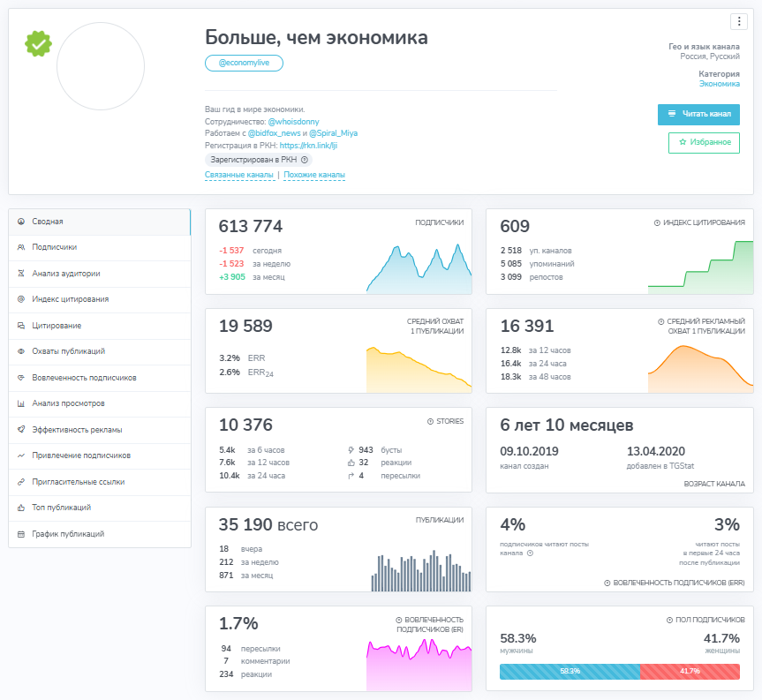The image size is (762, 700).
Task: Click the Читать канал button
Action: [x=698, y=114]
